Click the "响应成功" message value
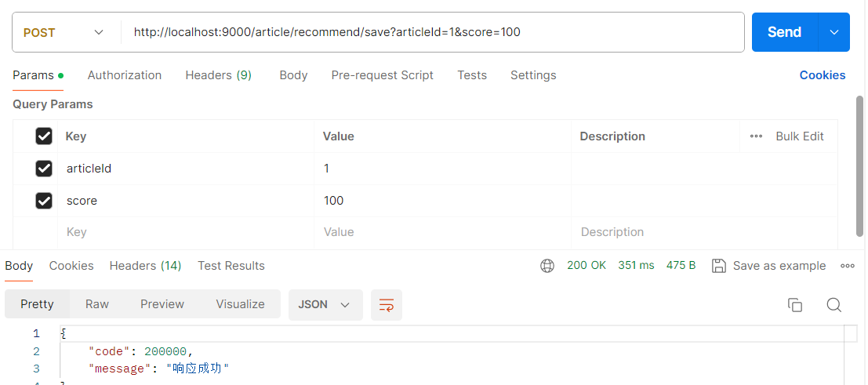The image size is (868, 385). 198,369
